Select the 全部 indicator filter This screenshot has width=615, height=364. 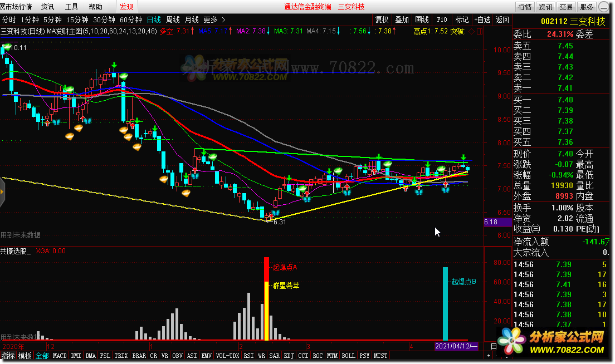(x=42, y=356)
